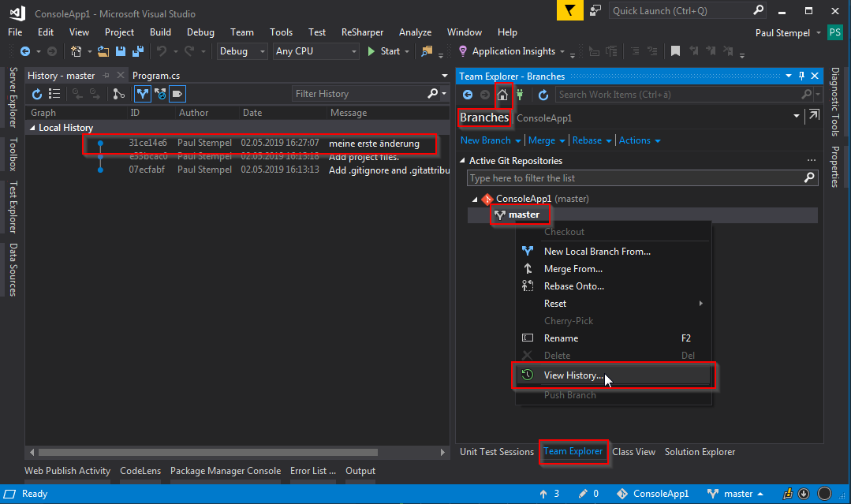This screenshot has height=504, width=851.
Task: Click the Filter History search field
Action: [x=359, y=94]
